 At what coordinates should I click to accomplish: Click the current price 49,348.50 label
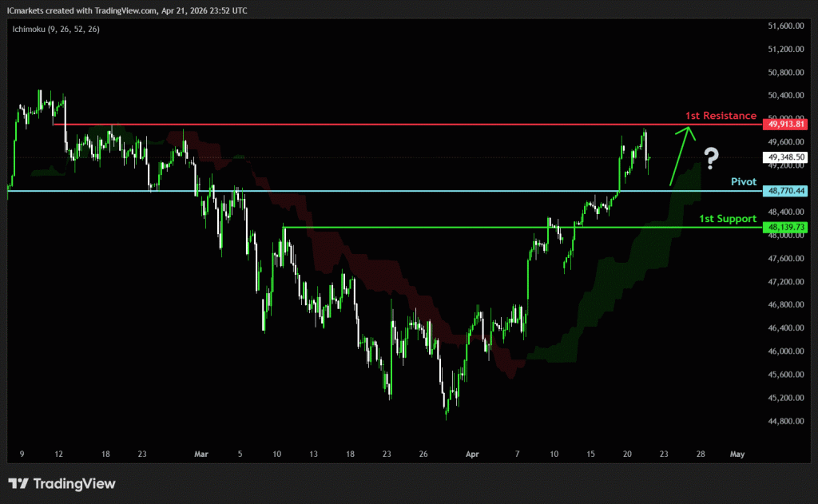click(786, 158)
